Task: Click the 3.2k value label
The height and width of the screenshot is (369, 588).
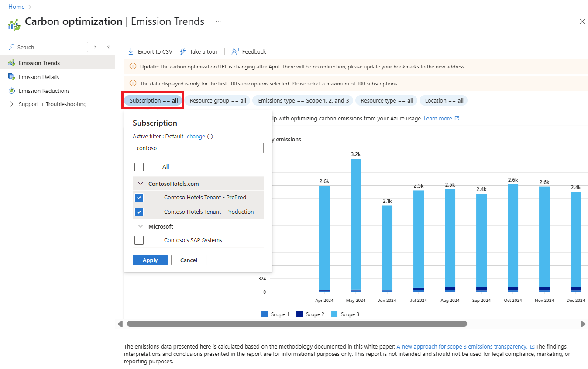Action: pos(356,154)
